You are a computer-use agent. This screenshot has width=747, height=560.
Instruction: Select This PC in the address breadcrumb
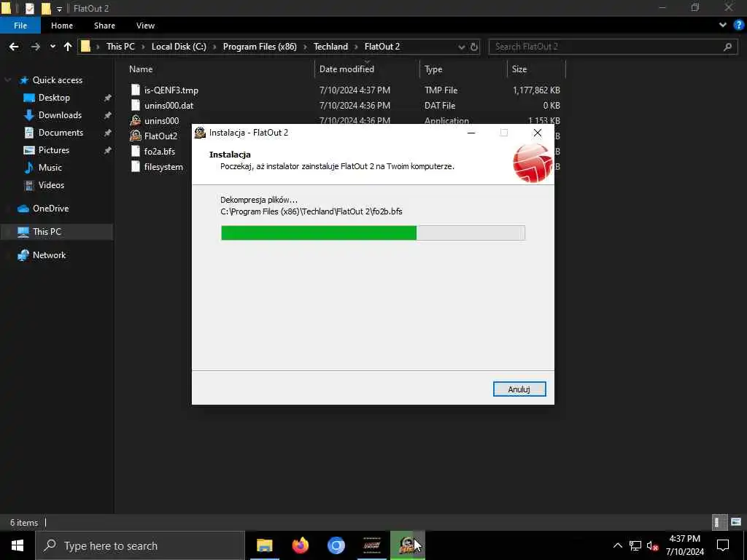120,47
